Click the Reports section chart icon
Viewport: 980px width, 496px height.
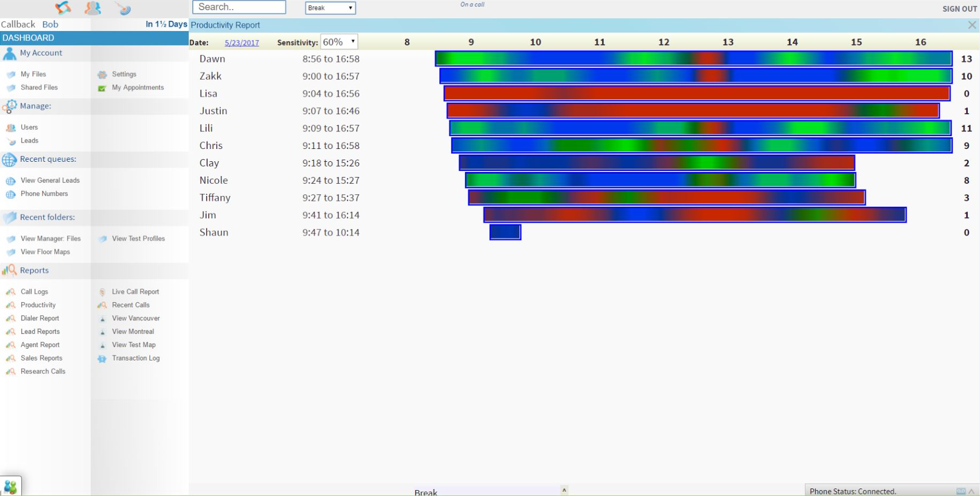click(x=10, y=270)
